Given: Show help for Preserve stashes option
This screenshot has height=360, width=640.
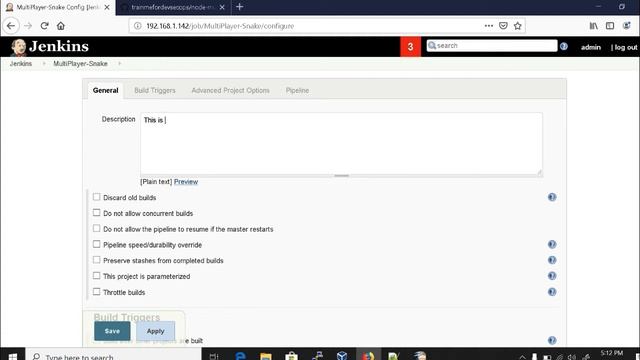Looking at the screenshot, I should click(552, 260).
